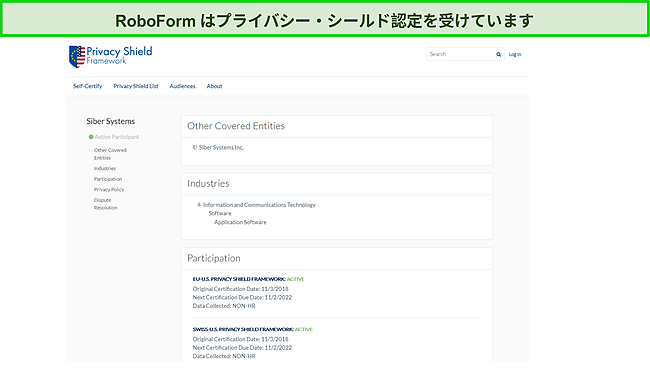The height and width of the screenshot is (369, 650).
Task: Open the Privacy Shield List menu
Action: pyautogui.click(x=136, y=86)
